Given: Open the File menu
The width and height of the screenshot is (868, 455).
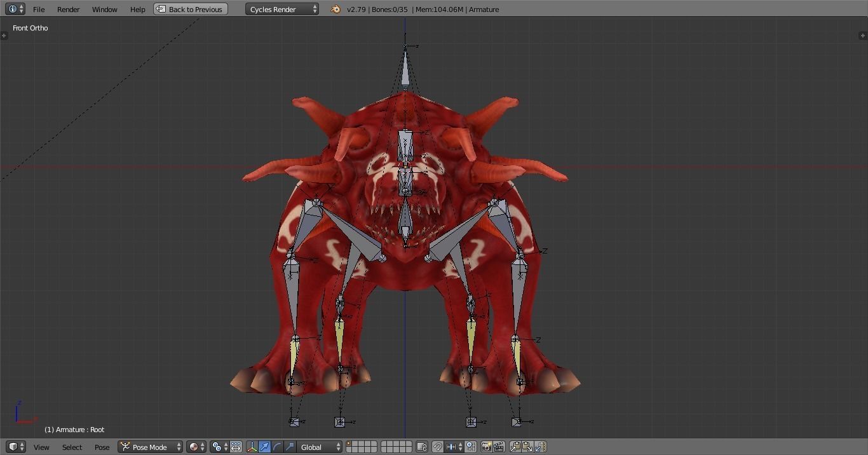Looking at the screenshot, I should coord(39,10).
